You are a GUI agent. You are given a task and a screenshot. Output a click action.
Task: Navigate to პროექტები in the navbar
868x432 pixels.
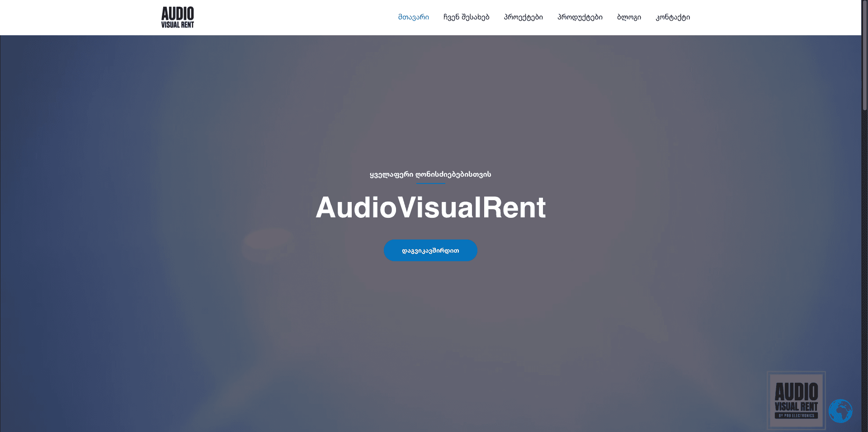tap(523, 17)
